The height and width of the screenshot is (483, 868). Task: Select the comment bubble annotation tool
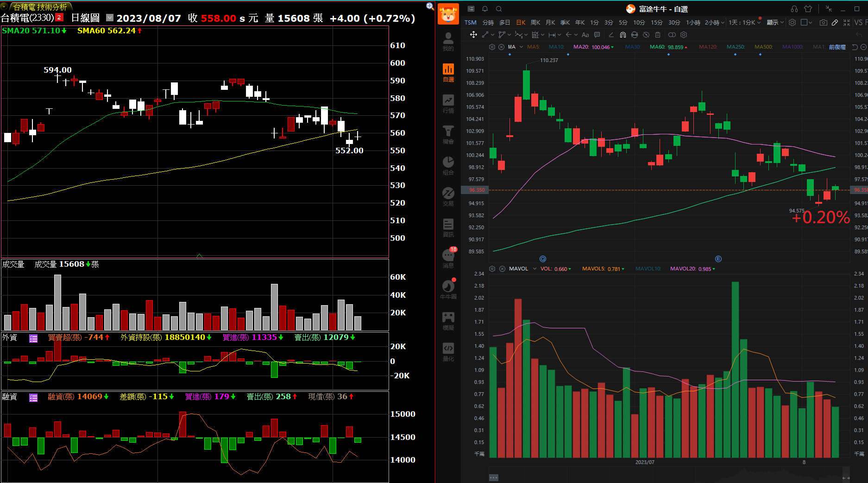(597, 35)
